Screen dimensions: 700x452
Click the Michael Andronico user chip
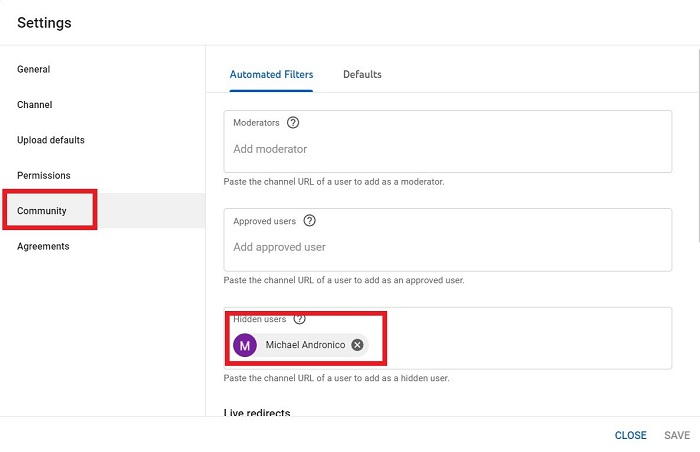305,345
